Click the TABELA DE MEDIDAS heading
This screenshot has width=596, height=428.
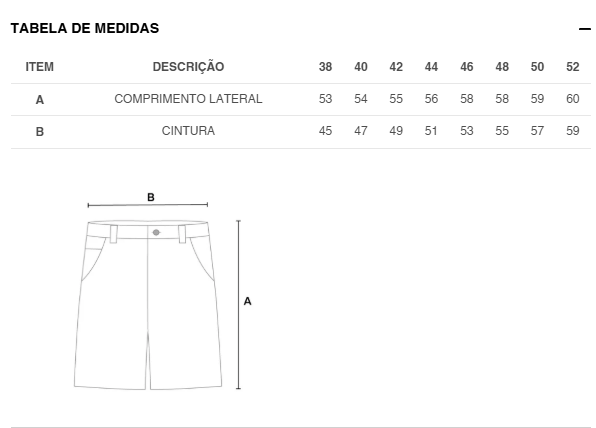pyautogui.click(x=85, y=29)
